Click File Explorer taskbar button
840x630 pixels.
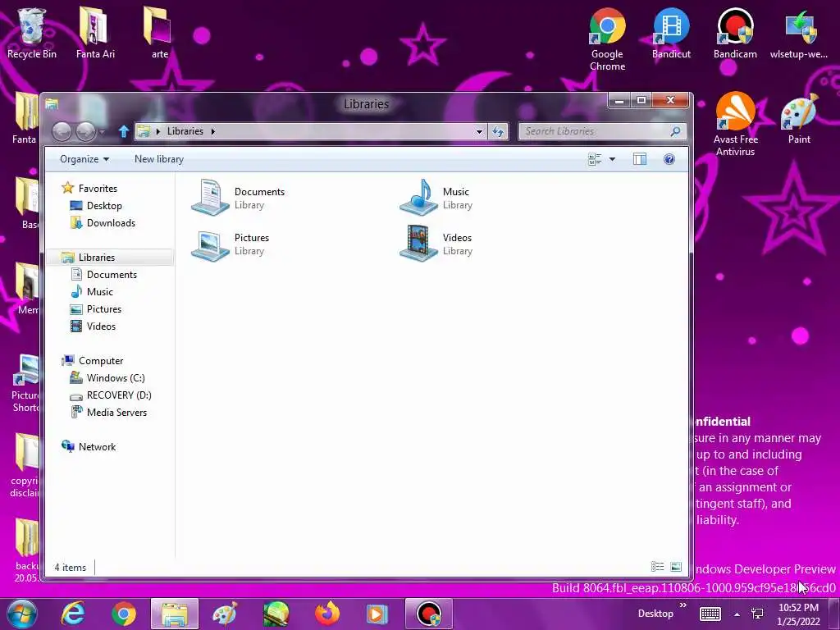point(175,614)
